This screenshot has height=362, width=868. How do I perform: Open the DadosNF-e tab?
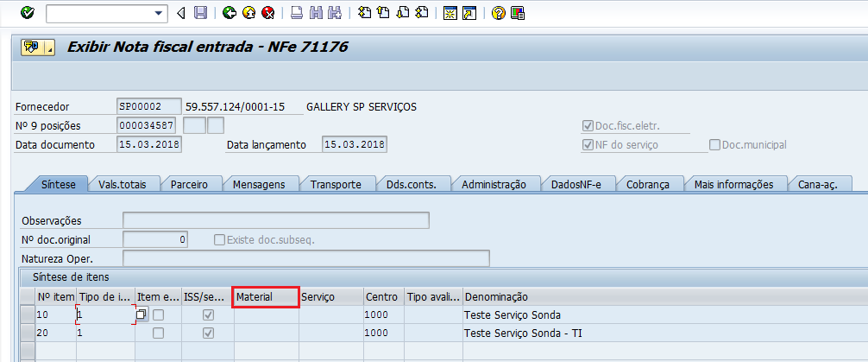tap(576, 185)
